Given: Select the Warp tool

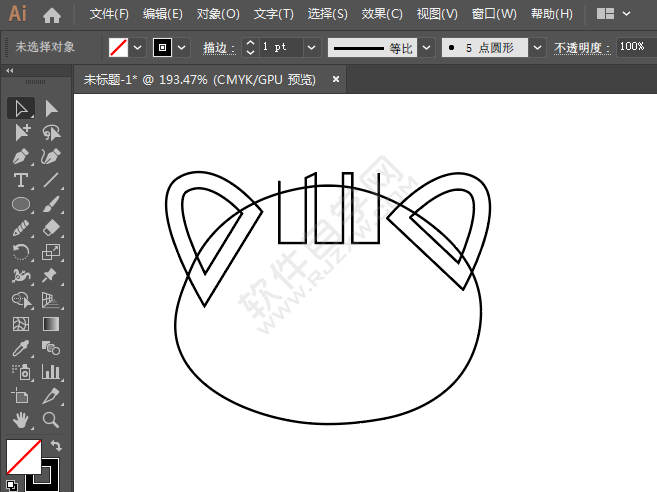Looking at the screenshot, I should click(21, 276).
